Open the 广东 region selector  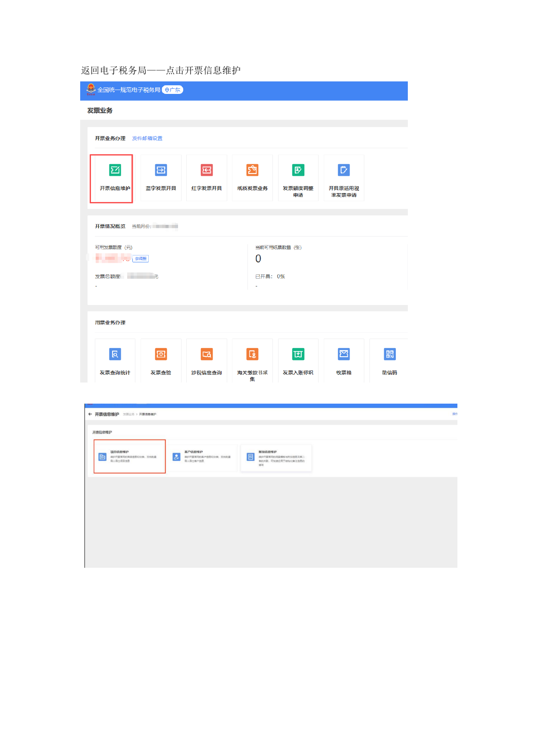pyautogui.click(x=172, y=90)
